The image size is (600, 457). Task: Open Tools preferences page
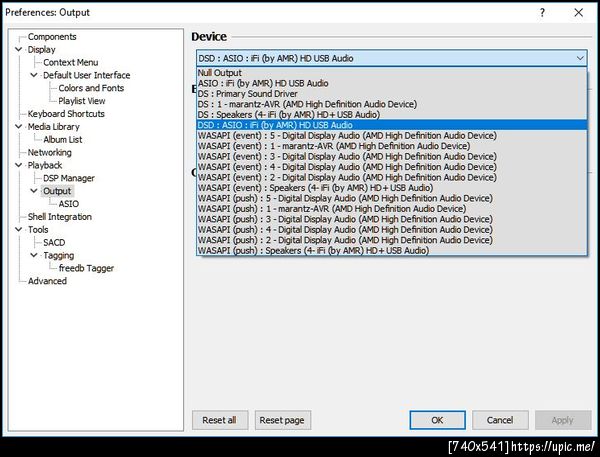38,229
